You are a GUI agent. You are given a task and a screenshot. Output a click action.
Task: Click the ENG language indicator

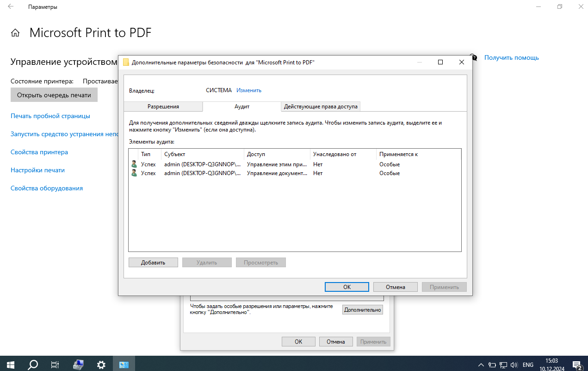click(x=528, y=365)
